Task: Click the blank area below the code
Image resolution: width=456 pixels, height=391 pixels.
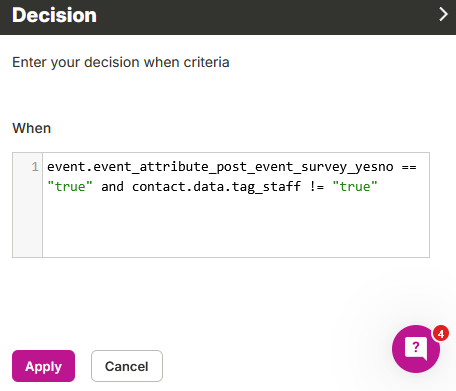Action: pyautogui.click(x=236, y=227)
